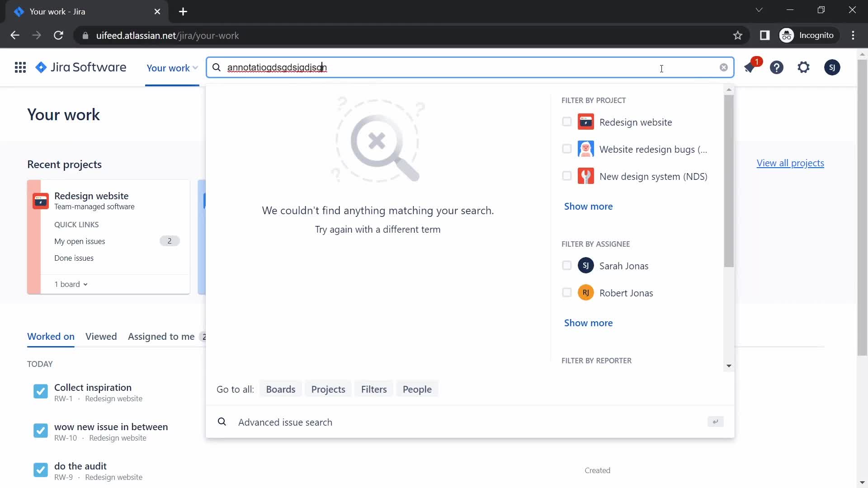Image resolution: width=868 pixels, height=488 pixels.
Task: Click the search magnifier icon
Action: pyautogui.click(x=217, y=67)
